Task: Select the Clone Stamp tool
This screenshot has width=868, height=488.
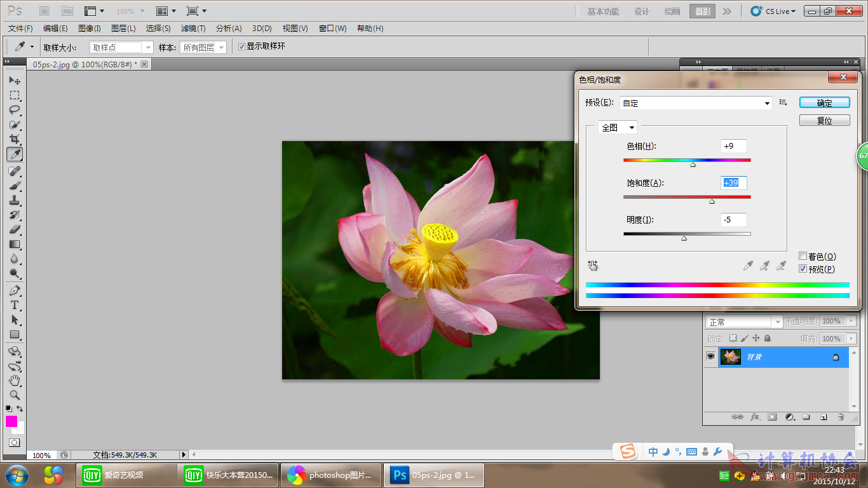Action: click(x=15, y=200)
